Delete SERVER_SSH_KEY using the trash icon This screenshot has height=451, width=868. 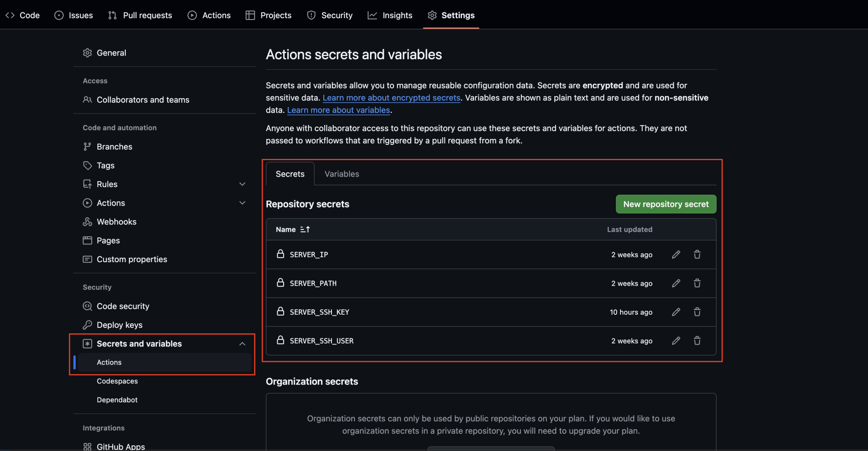coord(697,312)
